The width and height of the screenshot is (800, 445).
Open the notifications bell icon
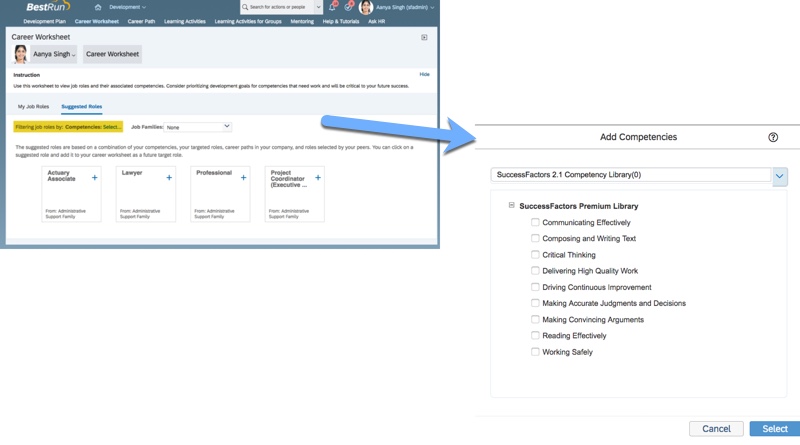pos(332,7)
